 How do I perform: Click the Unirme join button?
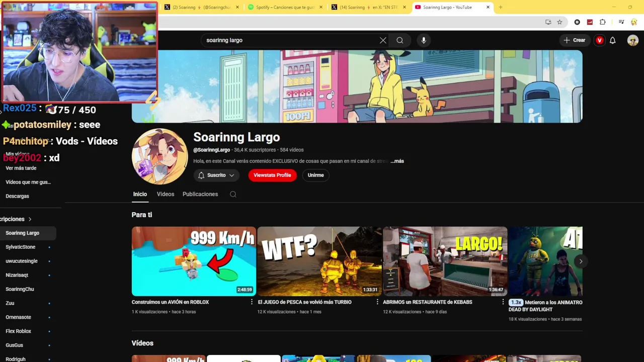[x=315, y=175]
